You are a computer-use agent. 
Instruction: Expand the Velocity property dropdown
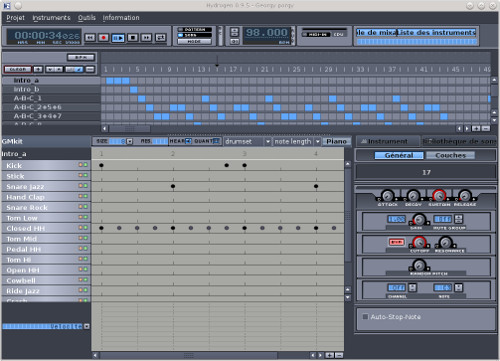[87, 326]
